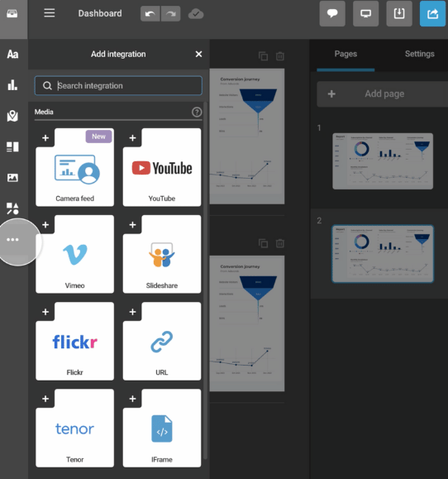
Task: Start presentation mode with monitor icon
Action: 365,14
